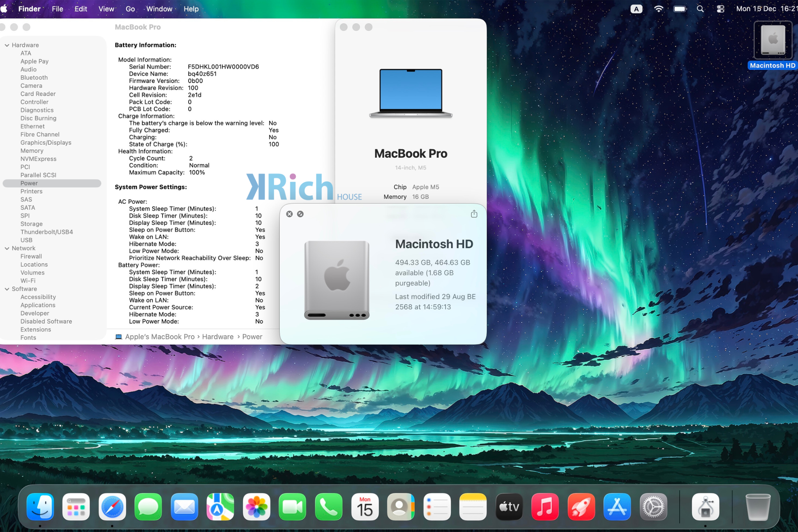Screen dimensions: 798x532
Task: Collapse the Software section in sidebar
Action: 7,289
